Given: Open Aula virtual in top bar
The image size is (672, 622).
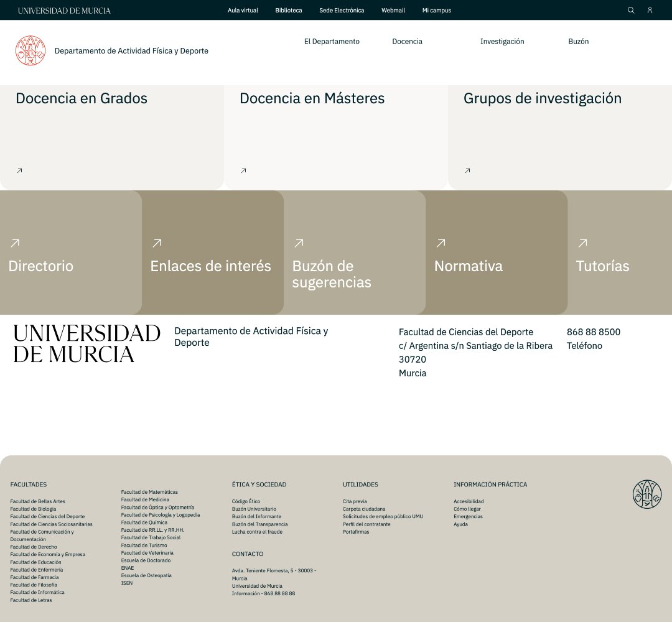Looking at the screenshot, I should pyautogui.click(x=243, y=11).
